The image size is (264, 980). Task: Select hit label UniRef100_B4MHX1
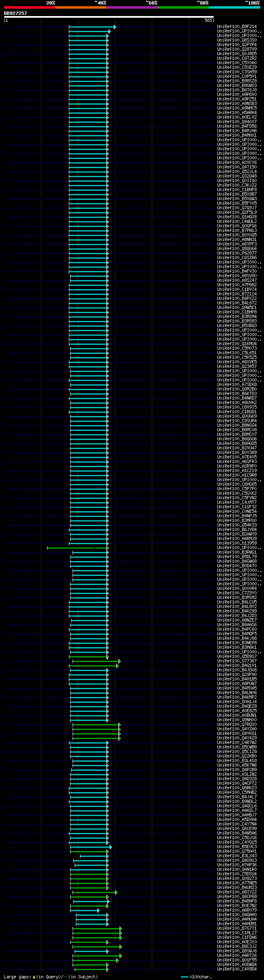click(x=237, y=136)
